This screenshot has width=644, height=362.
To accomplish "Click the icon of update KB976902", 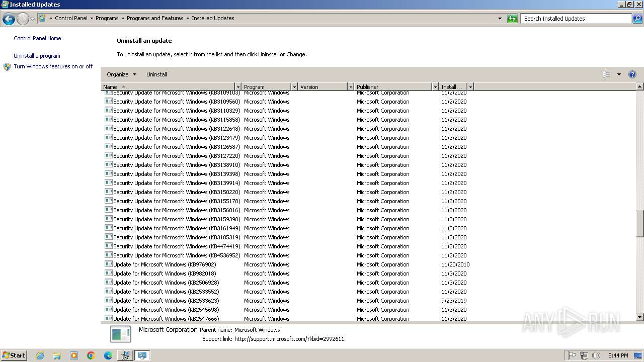I will click(x=108, y=264).
